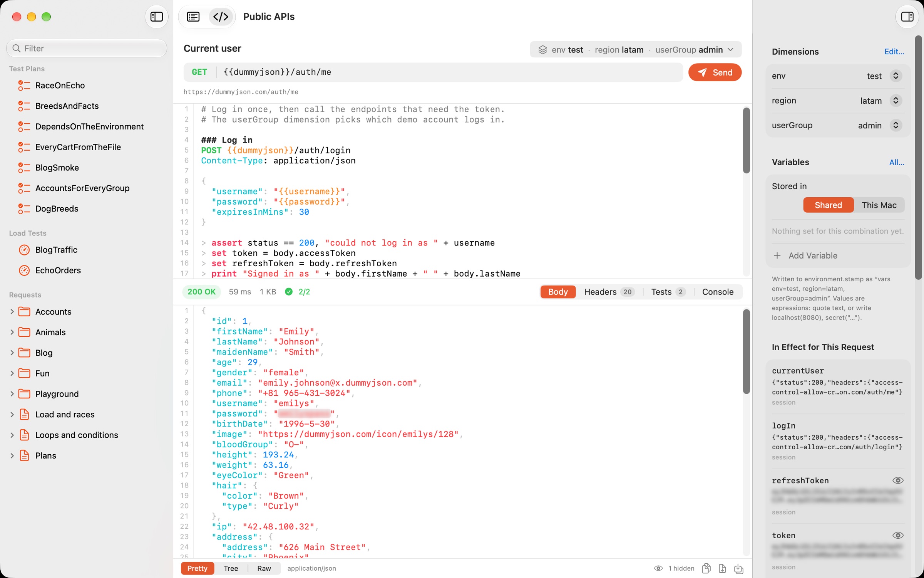The height and width of the screenshot is (578, 924).
Task: Select This Mac storage option
Action: coord(879,205)
